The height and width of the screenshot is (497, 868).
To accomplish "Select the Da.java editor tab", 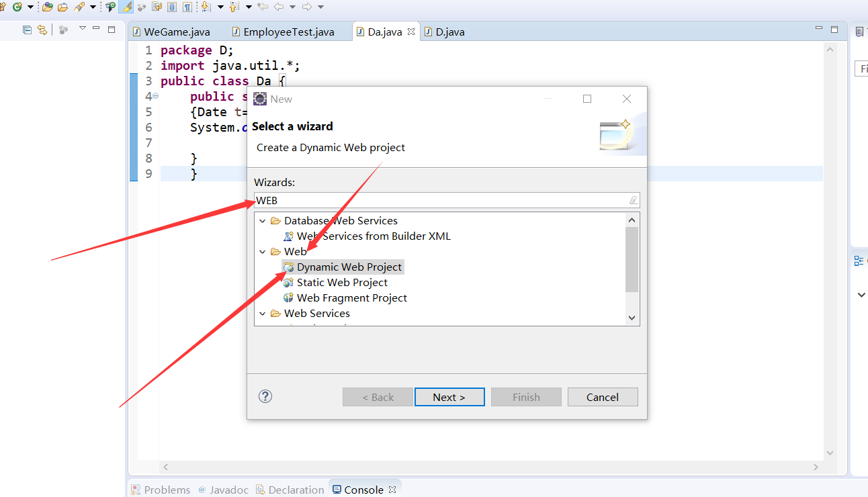I will [x=386, y=32].
